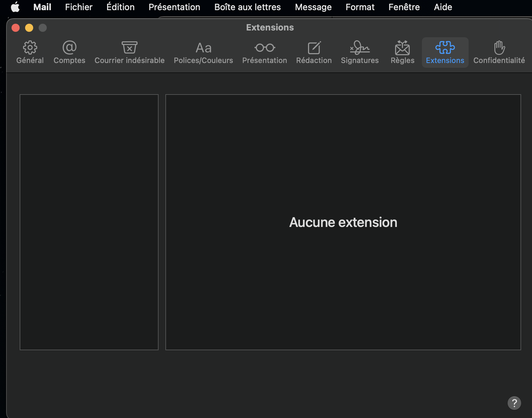This screenshot has height=418, width=532.
Task: Open the Mail application menu
Action: [x=42, y=7]
